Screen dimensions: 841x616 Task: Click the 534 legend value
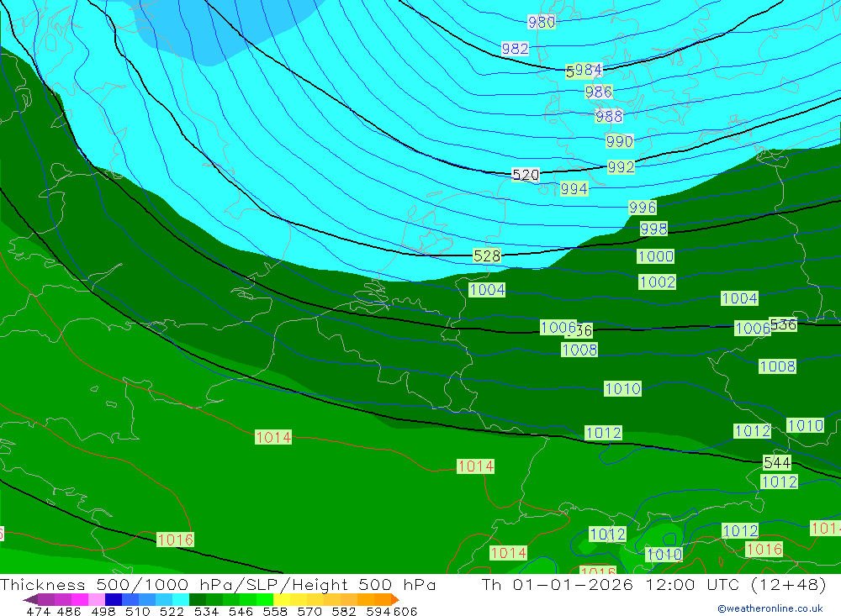coord(206,612)
